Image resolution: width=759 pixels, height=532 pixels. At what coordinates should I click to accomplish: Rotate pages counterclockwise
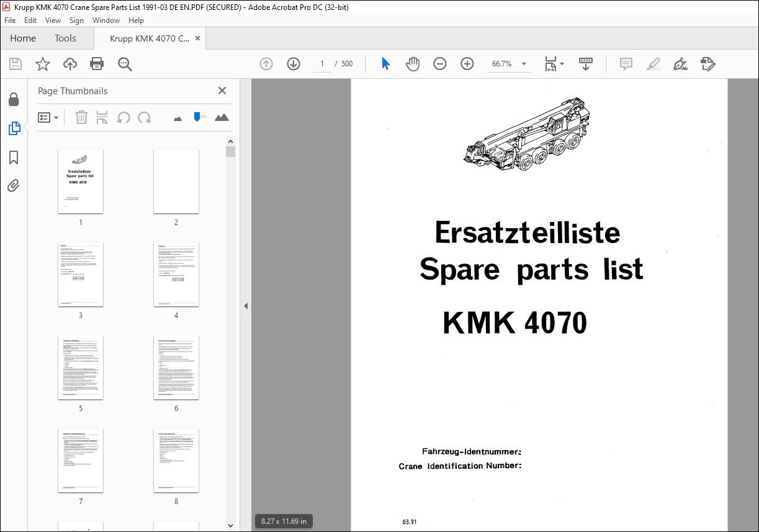124,117
